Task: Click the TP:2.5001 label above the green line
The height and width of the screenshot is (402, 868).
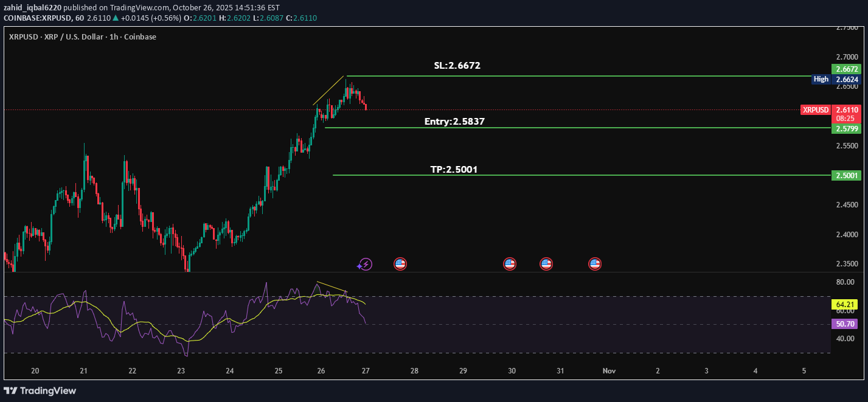Action: tap(454, 169)
